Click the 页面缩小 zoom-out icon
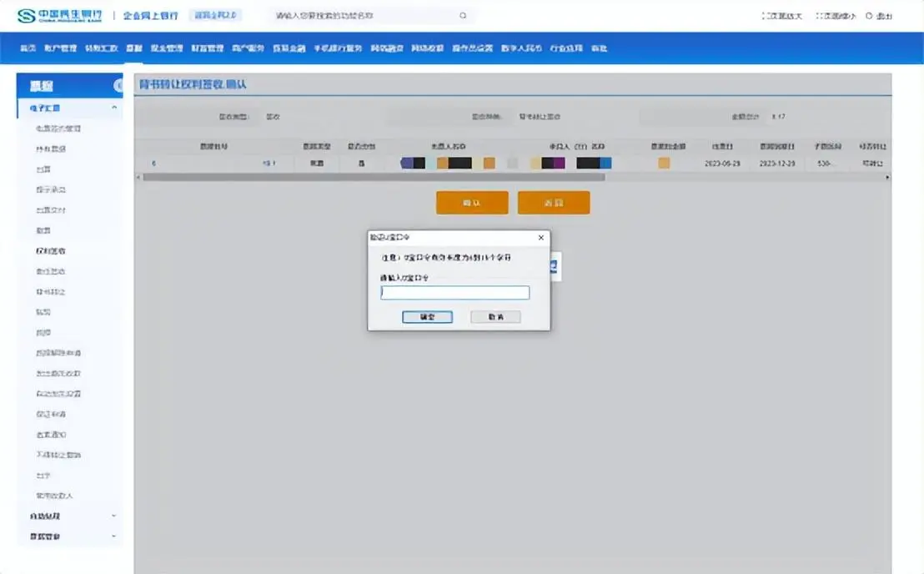This screenshot has height=574, width=924. [820, 16]
